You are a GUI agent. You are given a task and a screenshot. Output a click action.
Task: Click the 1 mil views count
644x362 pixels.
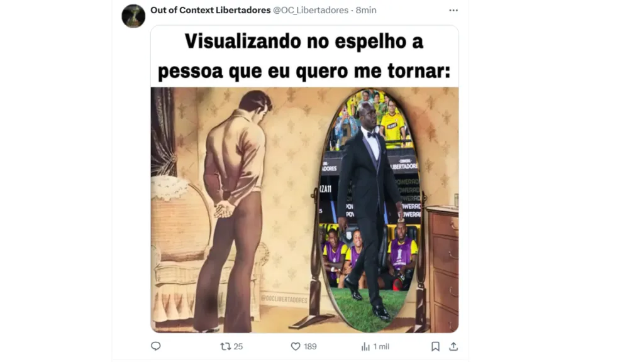(381, 347)
